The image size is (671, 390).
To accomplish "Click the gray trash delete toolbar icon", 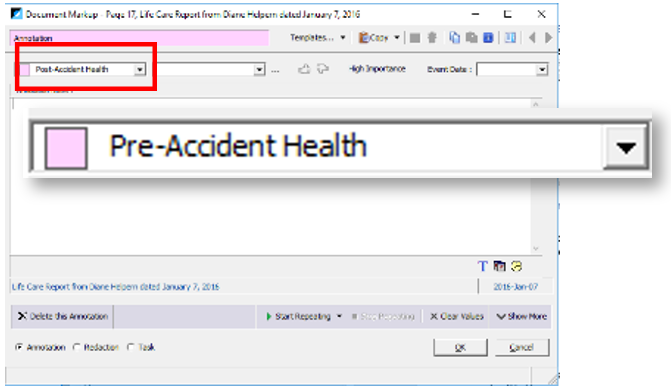I will click(432, 38).
